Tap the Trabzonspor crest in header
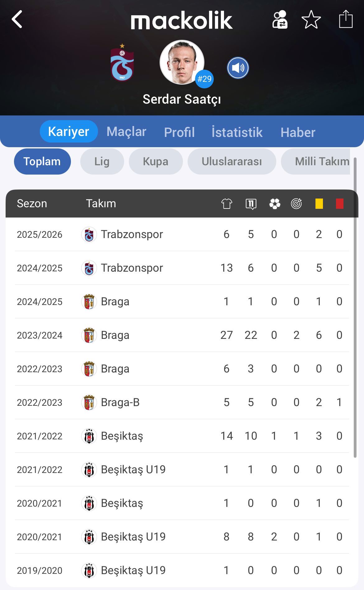Viewport: 364px width, 590px height. (122, 63)
